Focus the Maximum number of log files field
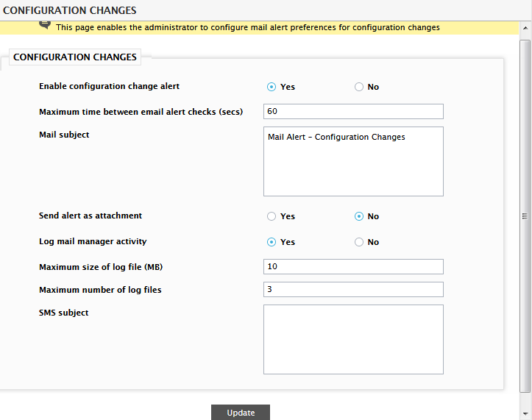 pyautogui.click(x=353, y=289)
